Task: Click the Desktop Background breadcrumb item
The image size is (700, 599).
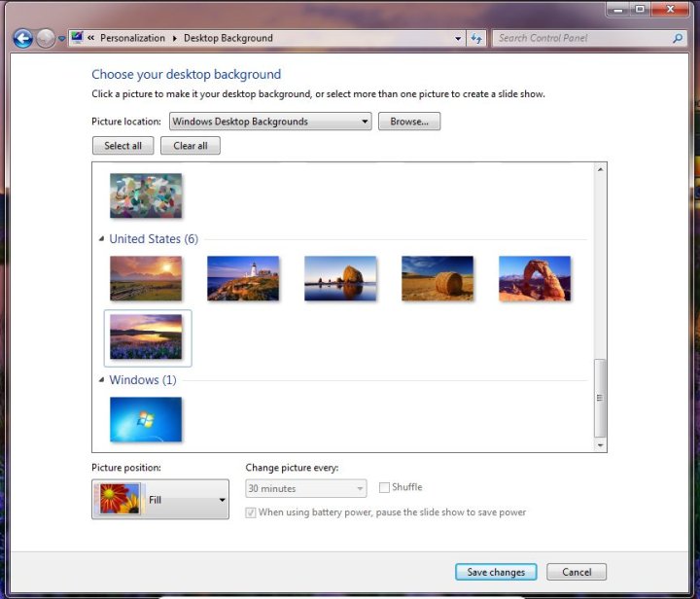Action: coord(228,38)
